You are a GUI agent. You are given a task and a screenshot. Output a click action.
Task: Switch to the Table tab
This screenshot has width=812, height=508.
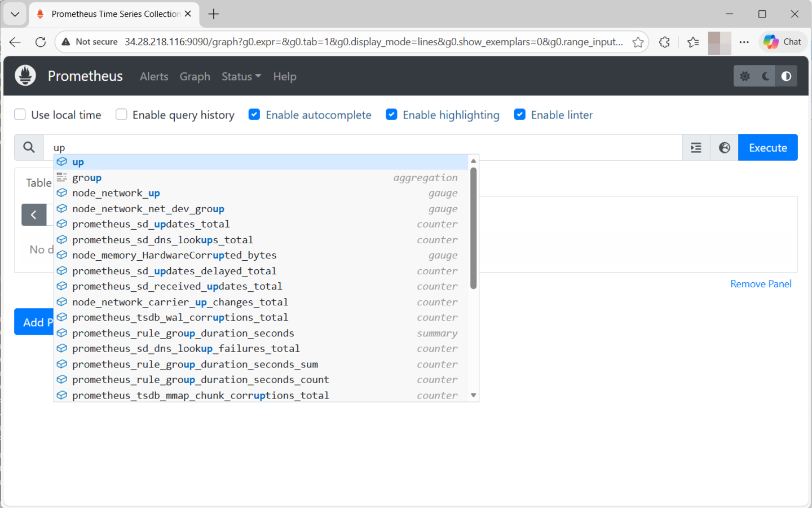[38, 183]
